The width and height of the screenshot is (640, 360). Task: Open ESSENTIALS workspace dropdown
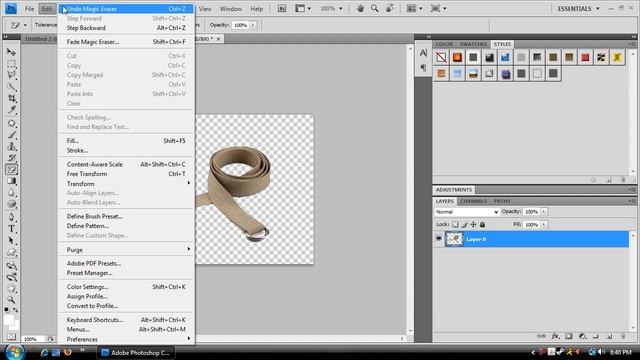coord(579,9)
